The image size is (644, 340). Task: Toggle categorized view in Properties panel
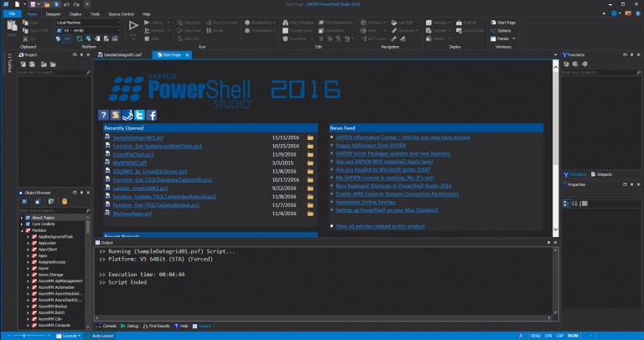pos(566,203)
